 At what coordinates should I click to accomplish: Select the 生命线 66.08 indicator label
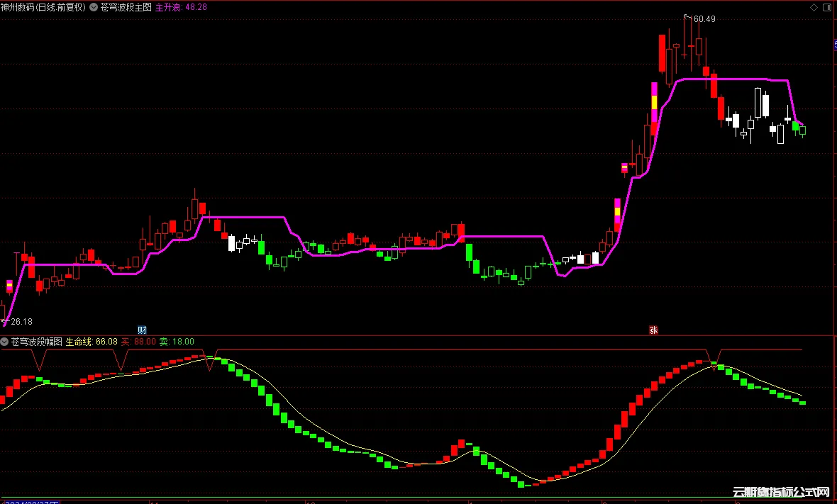coord(92,342)
